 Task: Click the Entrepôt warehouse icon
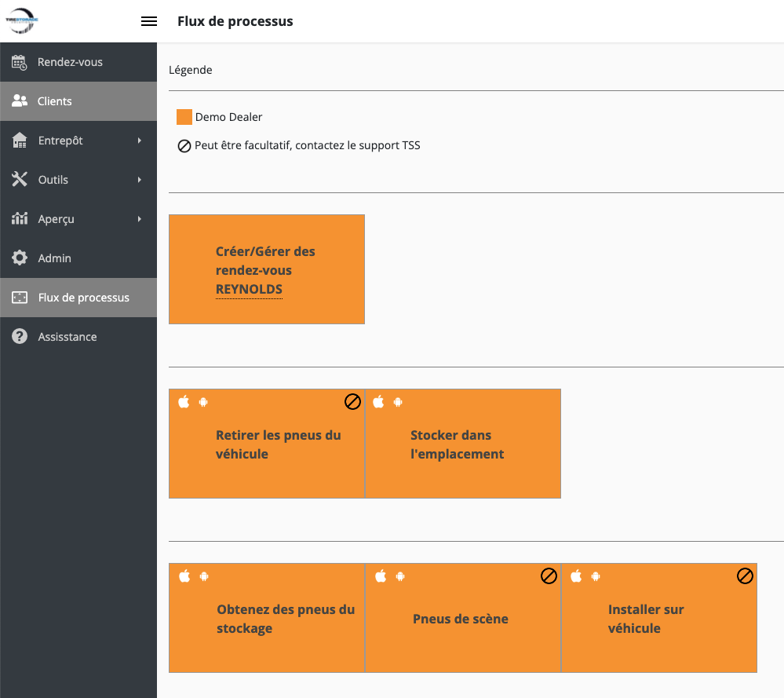pyautogui.click(x=20, y=141)
